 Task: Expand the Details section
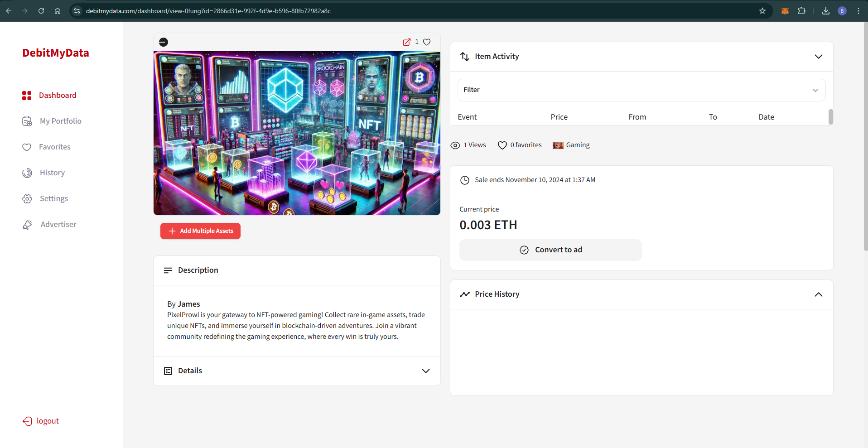(425, 371)
